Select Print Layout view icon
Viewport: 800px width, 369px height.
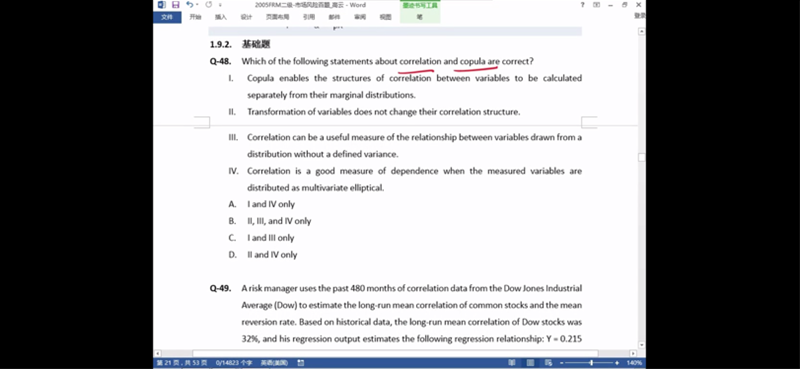click(x=531, y=363)
